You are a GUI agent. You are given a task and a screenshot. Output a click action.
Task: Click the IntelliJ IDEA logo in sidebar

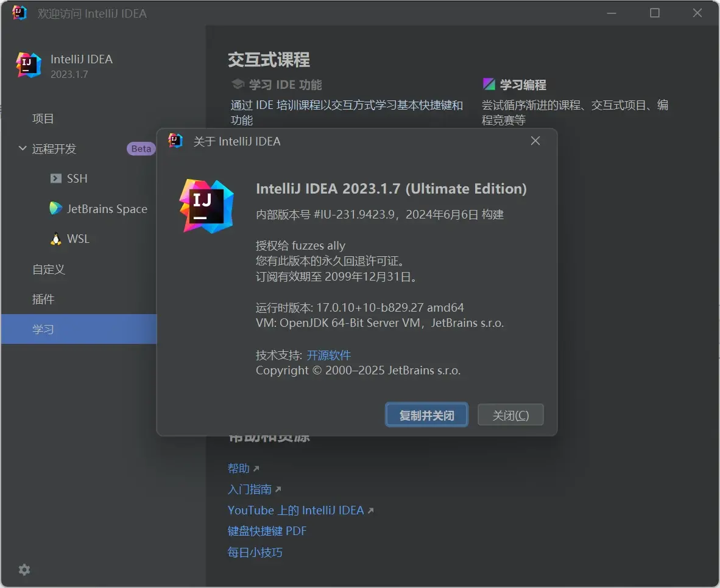coord(29,65)
